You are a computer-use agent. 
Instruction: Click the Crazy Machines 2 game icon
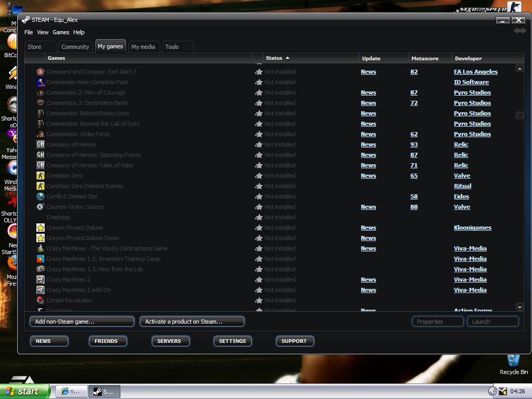tap(41, 280)
